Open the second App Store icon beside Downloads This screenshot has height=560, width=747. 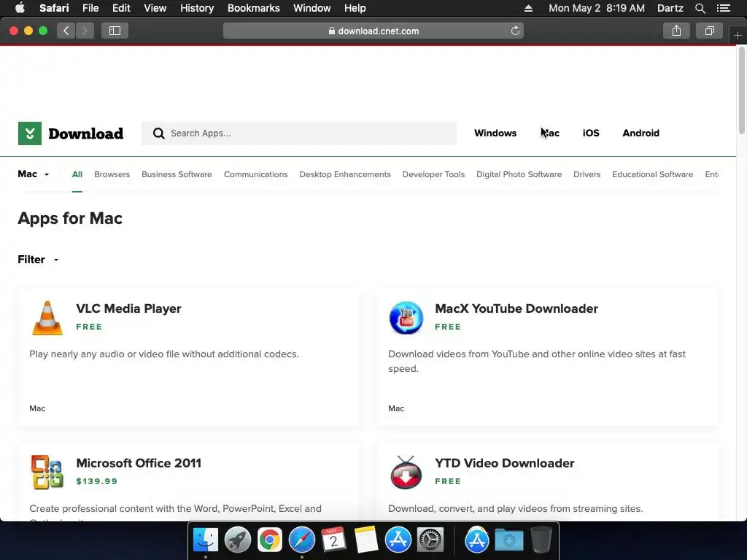tap(477, 540)
